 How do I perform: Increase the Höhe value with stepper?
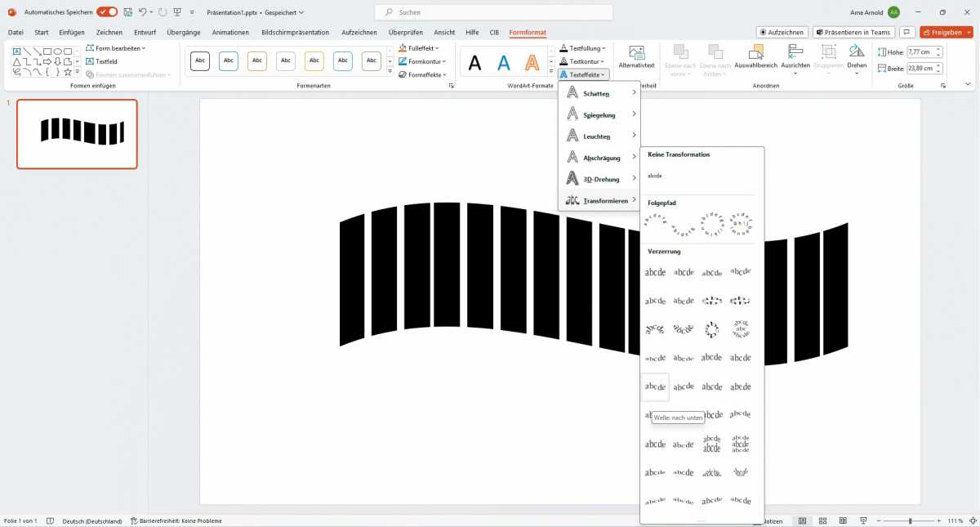click(939, 49)
